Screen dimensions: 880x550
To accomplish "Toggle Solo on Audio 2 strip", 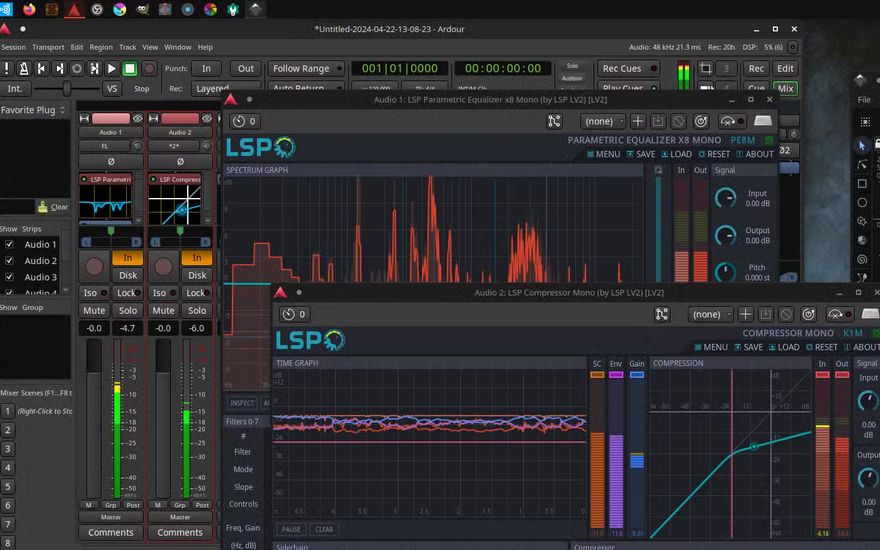I will (197, 310).
